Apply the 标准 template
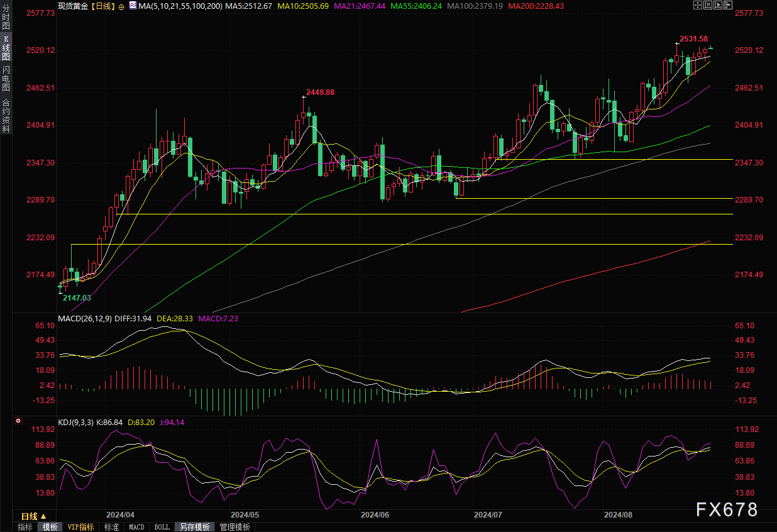The width and height of the screenshot is (777, 532). click(111, 527)
